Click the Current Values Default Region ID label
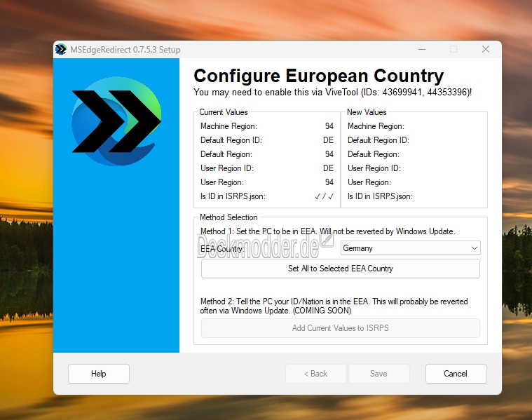This screenshot has width=532, height=420. pyautogui.click(x=231, y=140)
